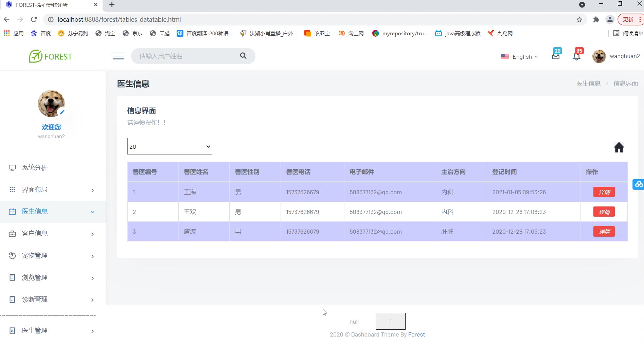Viewport: 644px width, 345px height.
Task: Expand the 宠物管理 sidebar menu
Action: pos(53,256)
